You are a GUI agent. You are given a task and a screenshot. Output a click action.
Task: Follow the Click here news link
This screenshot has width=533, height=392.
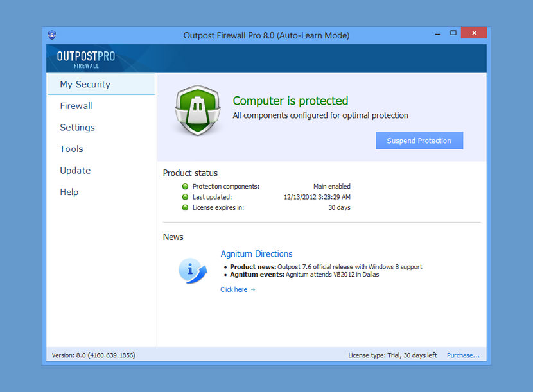(x=238, y=289)
